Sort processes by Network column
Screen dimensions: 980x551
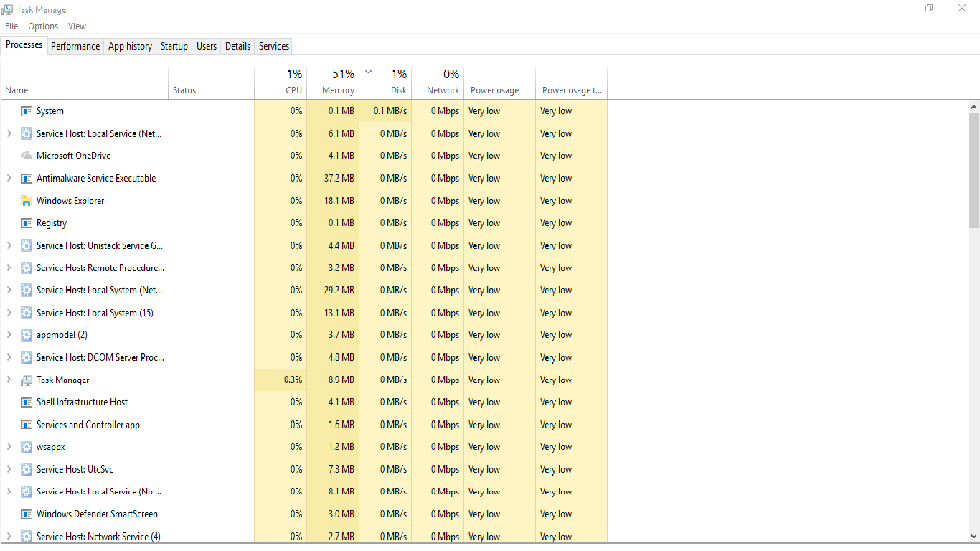coord(438,83)
